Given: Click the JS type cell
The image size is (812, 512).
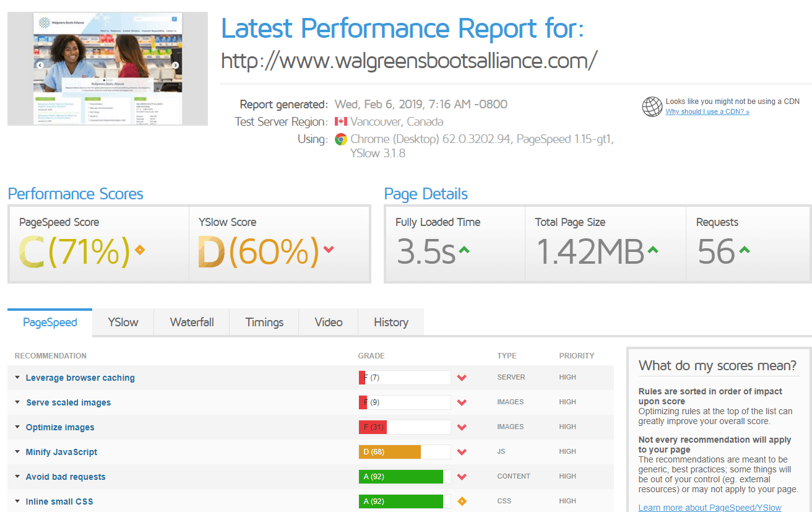Looking at the screenshot, I should coord(501,451).
